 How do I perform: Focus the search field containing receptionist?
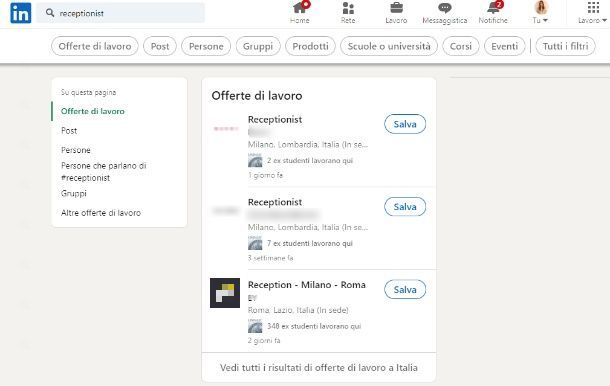[121, 13]
